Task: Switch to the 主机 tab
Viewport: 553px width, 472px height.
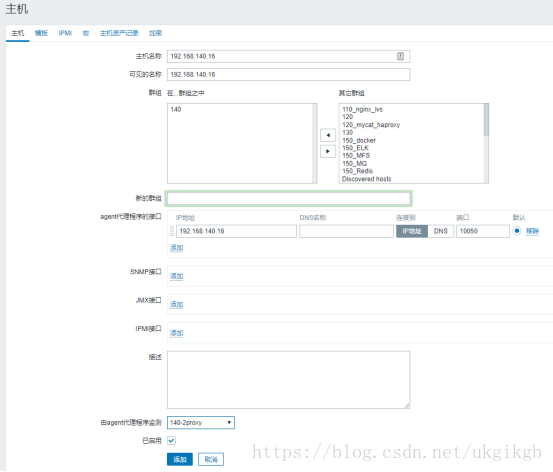Action: click(x=18, y=33)
